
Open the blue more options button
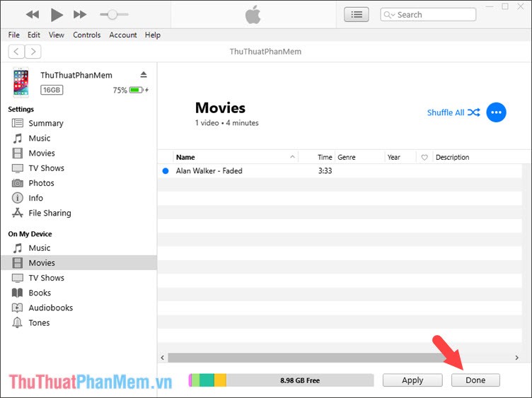[x=496, y=112]
